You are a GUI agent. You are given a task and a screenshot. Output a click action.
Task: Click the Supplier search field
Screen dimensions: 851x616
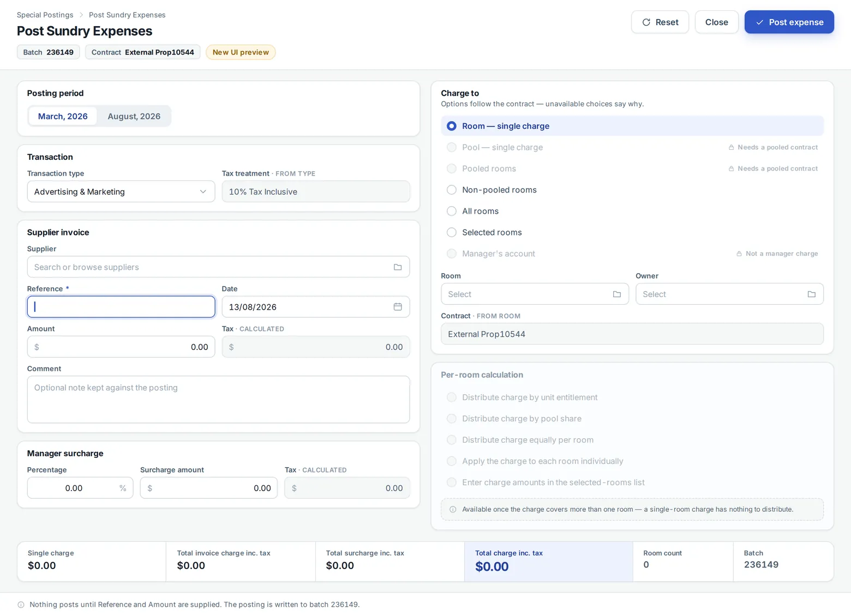pyautogui.click(x=218, y=267)
